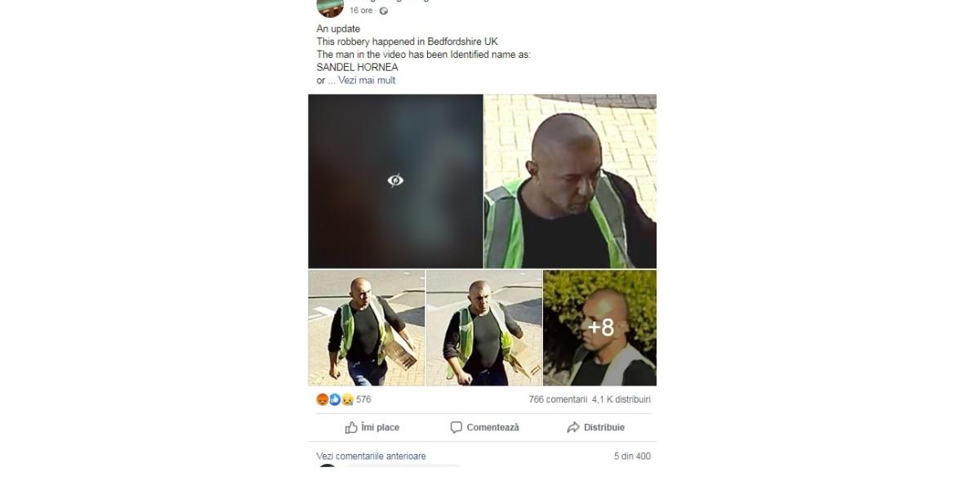This screenshot has height=490, width=980.
Task: Open the large close-up photo on right
Action: click(570, 181)
